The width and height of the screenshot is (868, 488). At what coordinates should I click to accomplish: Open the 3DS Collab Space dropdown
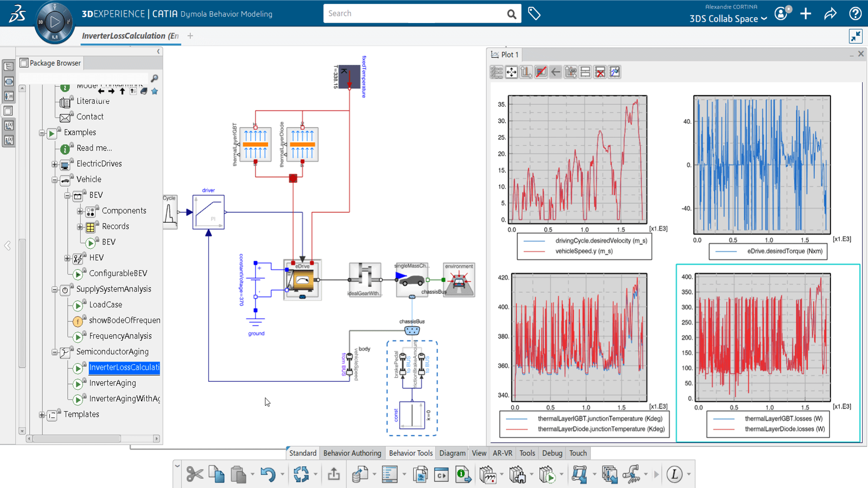point(728,19)
